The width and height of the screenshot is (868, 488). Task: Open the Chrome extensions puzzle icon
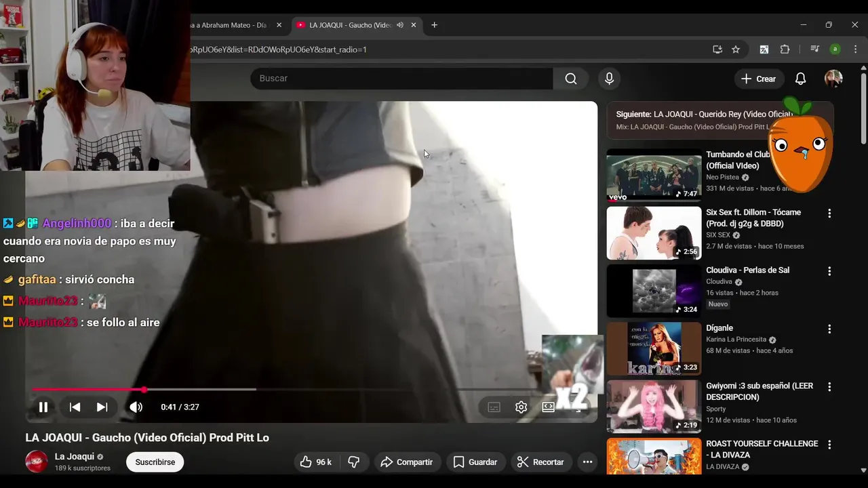pyautogui.click(x=785, y=49)
